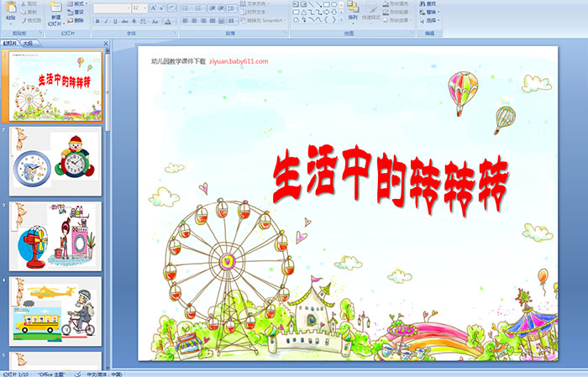Select the right arrow shape in gallery

327,13
